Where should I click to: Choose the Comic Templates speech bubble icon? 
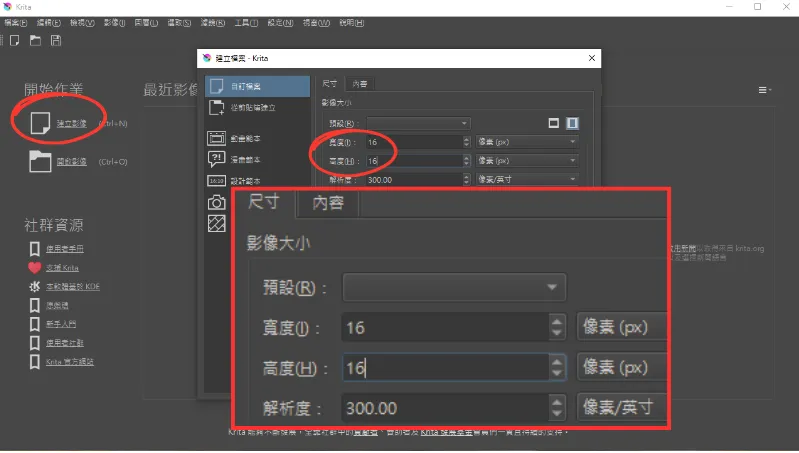tap(216, 159)
